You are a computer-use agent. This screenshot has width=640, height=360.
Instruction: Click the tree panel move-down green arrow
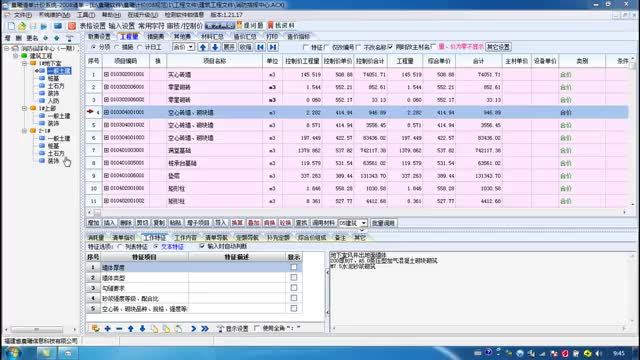coord(57,38)
